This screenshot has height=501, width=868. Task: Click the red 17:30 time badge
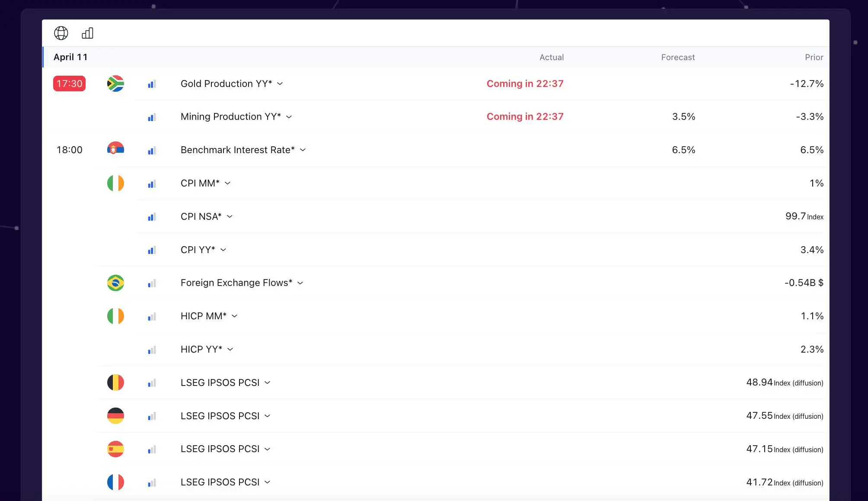69,83
